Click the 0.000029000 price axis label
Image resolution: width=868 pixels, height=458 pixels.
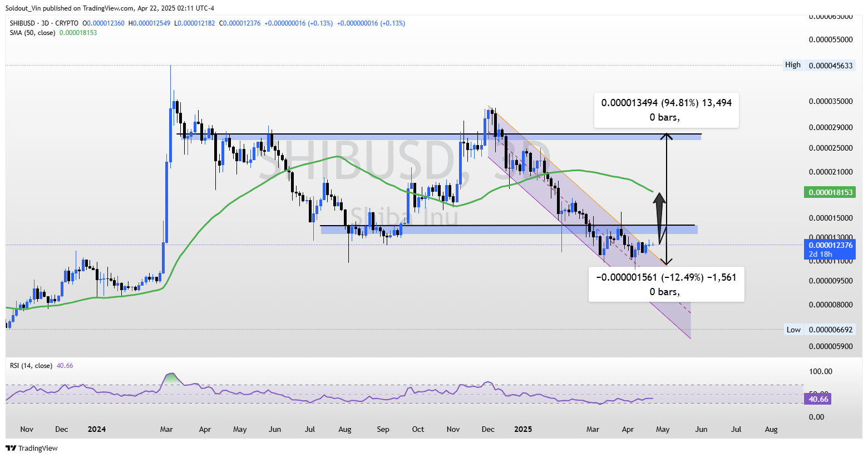coord(830,127)
